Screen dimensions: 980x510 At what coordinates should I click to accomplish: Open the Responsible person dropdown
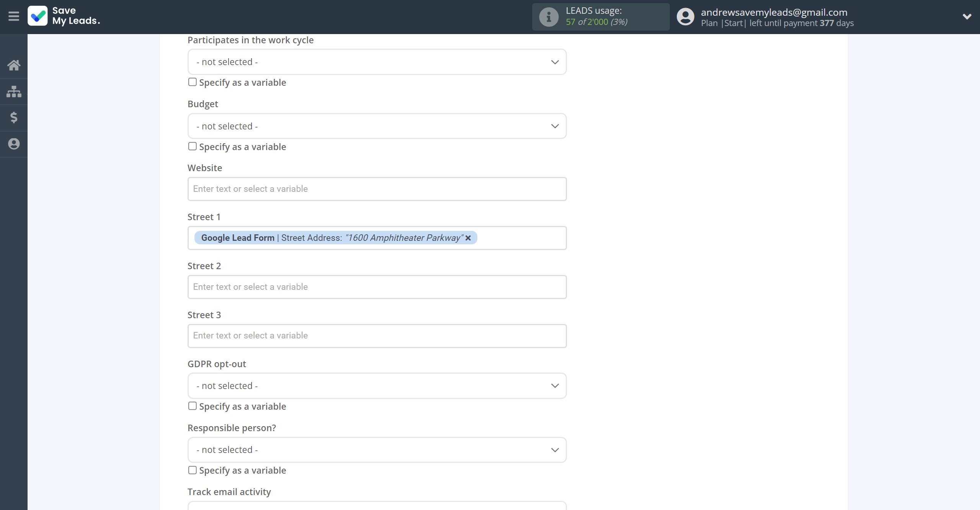[x=377, y=450]
